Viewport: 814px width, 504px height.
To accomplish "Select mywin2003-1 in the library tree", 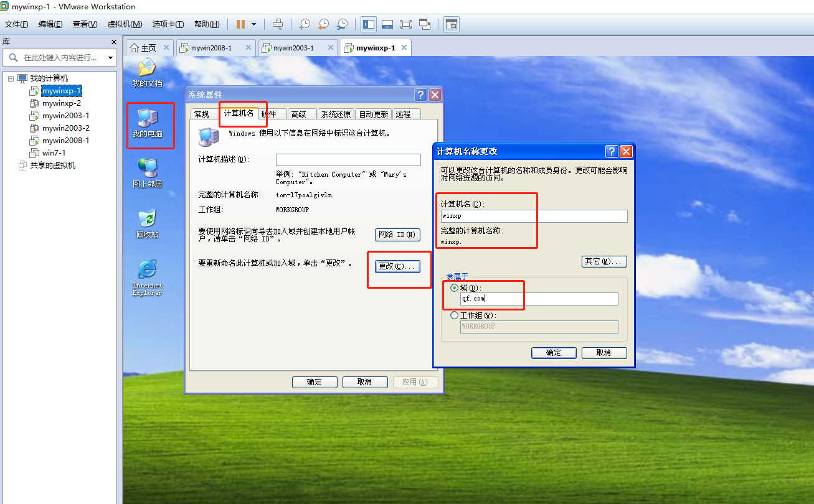I will pos(65,116).
